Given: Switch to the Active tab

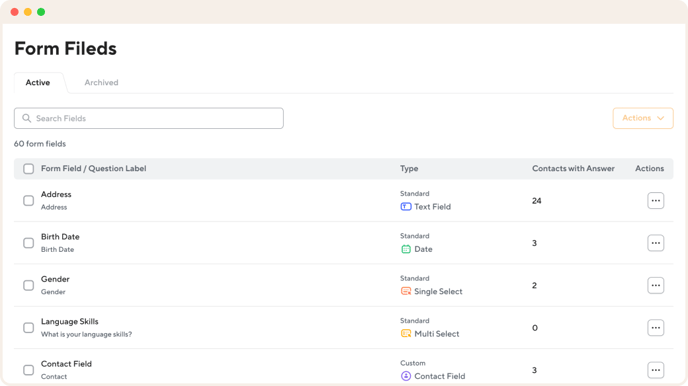Looking at the screenshot, I should pyautogui.click(x=38, y=82).
